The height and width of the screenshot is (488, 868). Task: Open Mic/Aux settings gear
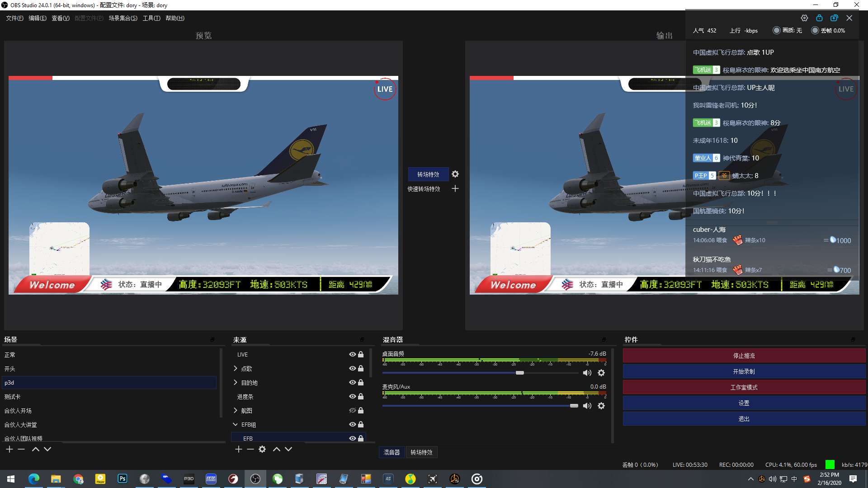click(601, 406)
